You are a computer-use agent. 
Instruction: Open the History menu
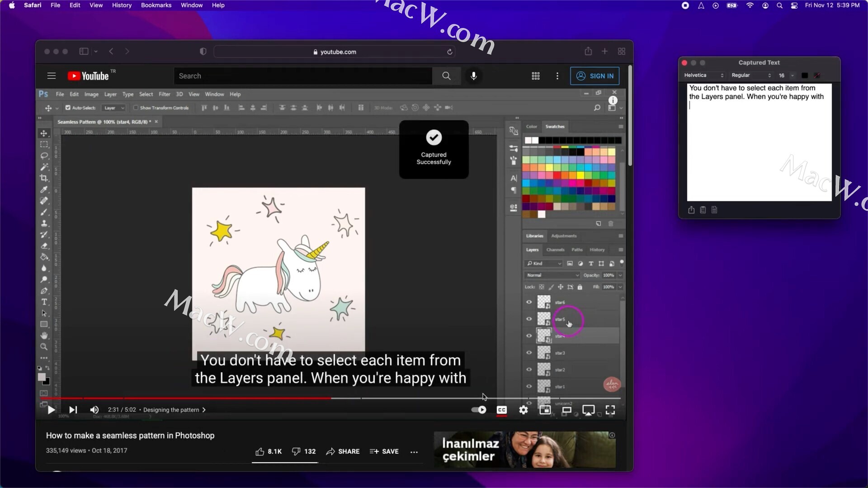(x=122, y=5)
